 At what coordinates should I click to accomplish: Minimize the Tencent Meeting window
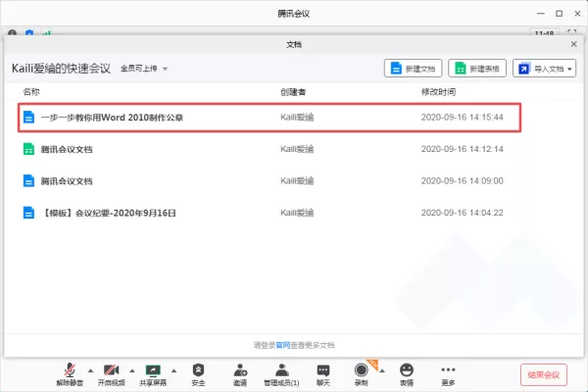coord(541,14)
